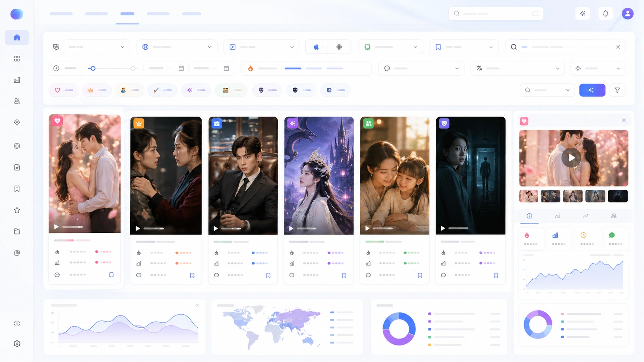Open the star favorites sidebar icon

pyautogui.click(x=17, y=210)
